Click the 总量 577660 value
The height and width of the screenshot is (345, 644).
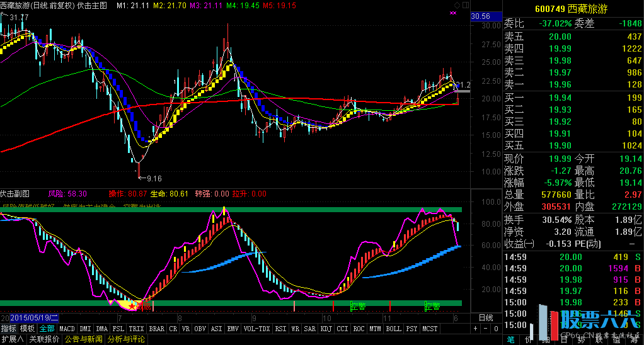(x=556, y=195)
